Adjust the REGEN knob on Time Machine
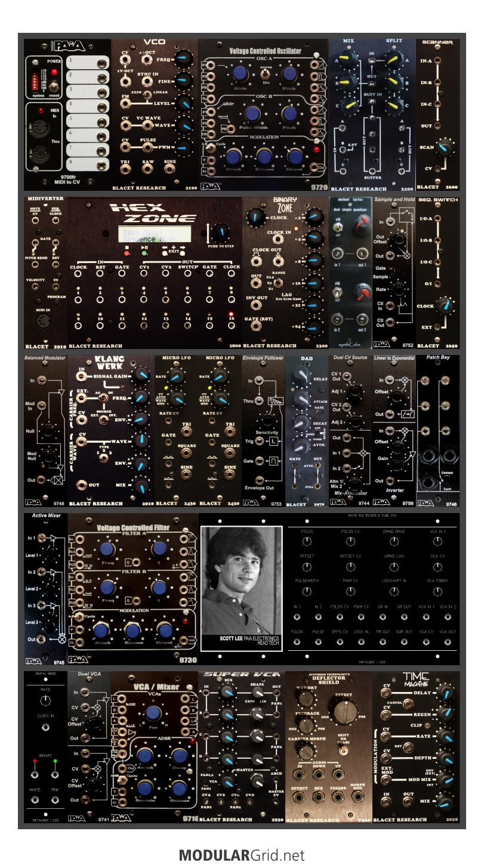Image resolution: width=484 pixels, height=868 pixels. [x=445, y=714]
